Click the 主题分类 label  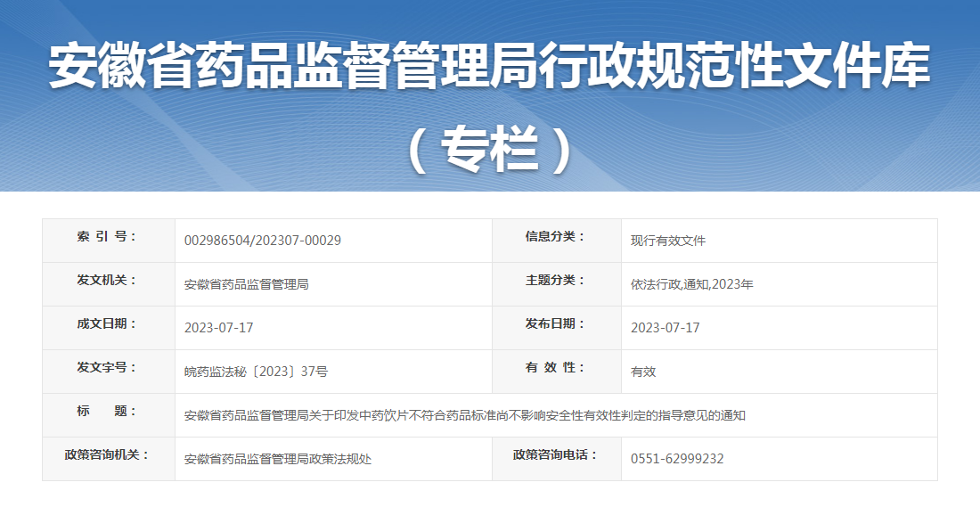pyautogui.click(x=555, y=280)
